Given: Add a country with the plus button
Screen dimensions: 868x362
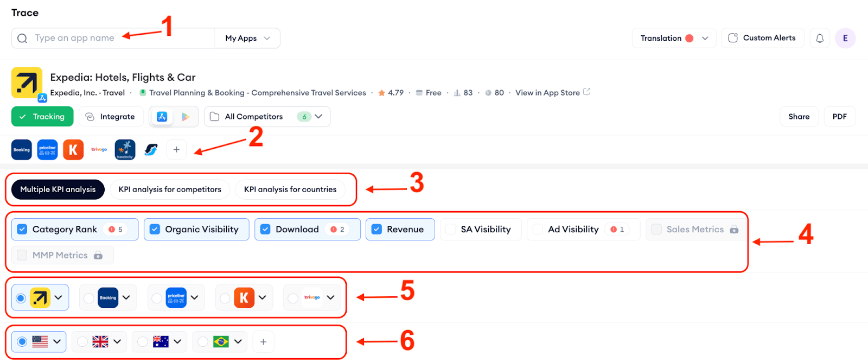Looking at the screenshot, I should (x=263, y=342).
